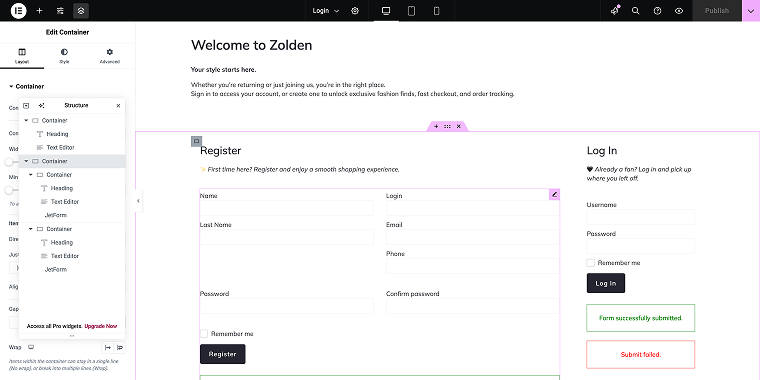Open the Publish options arrow
This screenshot has width=760, height=380.
click(x=751, y=11)
